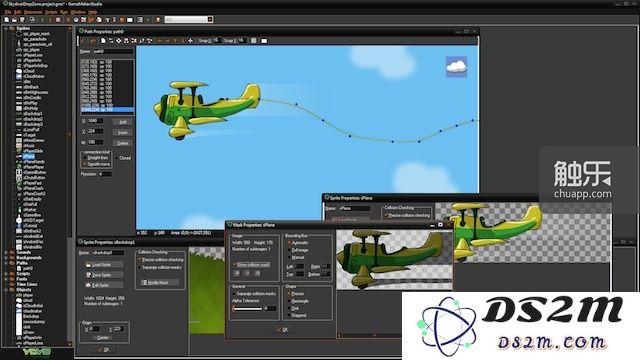Click the Insert point button
The height and width of the screenshot is (360, 640).
pos(122,132)
